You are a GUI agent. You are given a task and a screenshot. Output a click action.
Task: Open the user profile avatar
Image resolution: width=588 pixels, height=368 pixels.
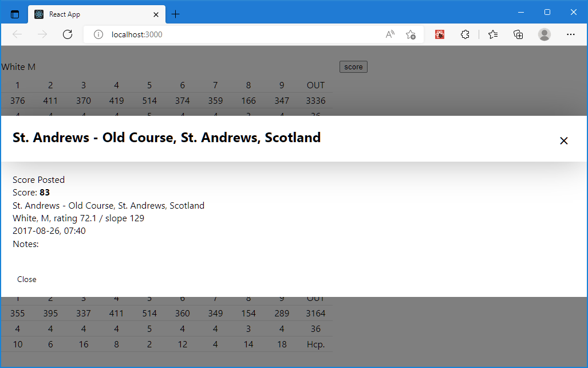coord(544,34)
